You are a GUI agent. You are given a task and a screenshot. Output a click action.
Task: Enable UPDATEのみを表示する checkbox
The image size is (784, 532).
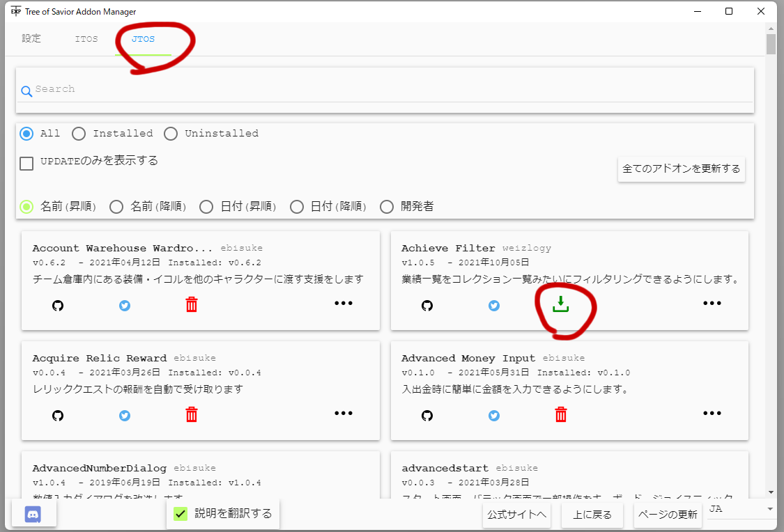tap(26, 164)
